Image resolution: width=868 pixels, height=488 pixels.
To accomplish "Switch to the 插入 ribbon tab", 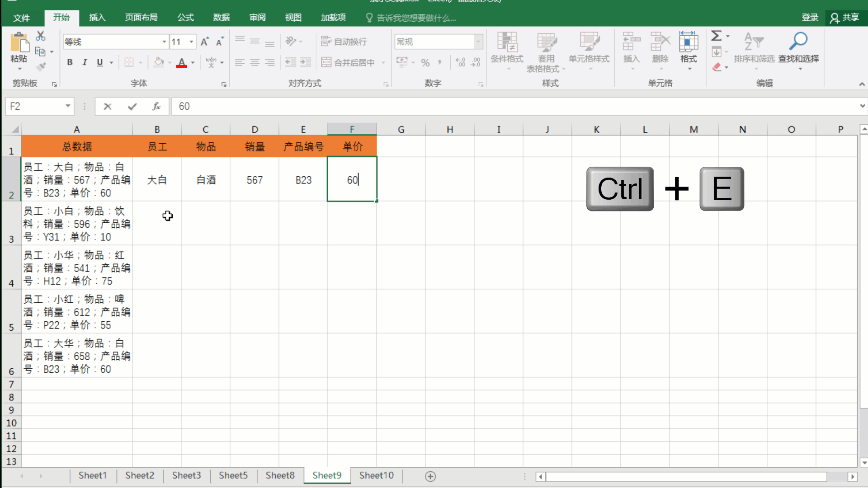I will pyautogui.click(x=97, y=18).
